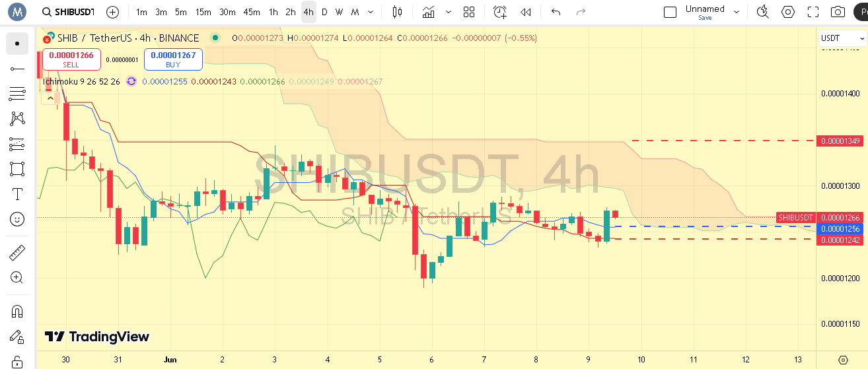This screenshot has width=868, height=369.
Task: Select prediction and measurement tool
Action: [17, 144]
